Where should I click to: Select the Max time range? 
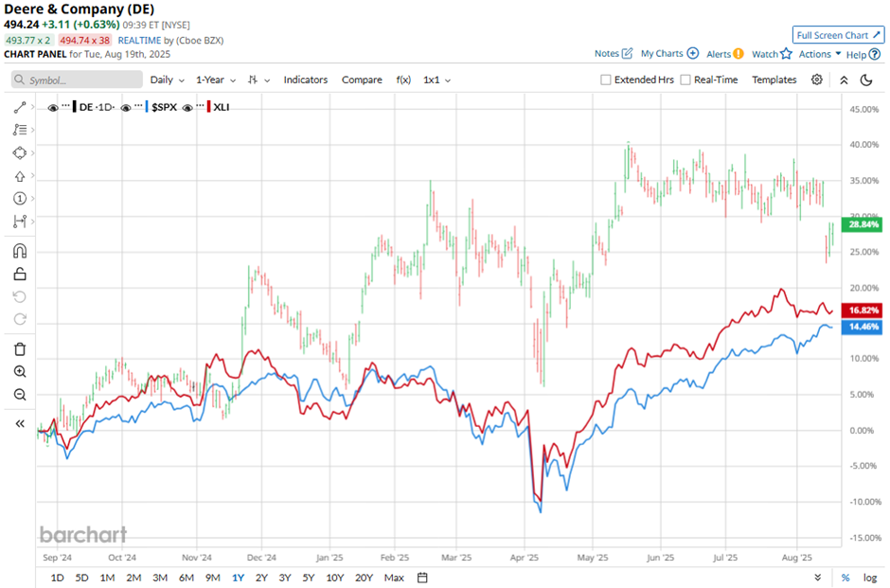pyautogui.click(x=394, y=578)
